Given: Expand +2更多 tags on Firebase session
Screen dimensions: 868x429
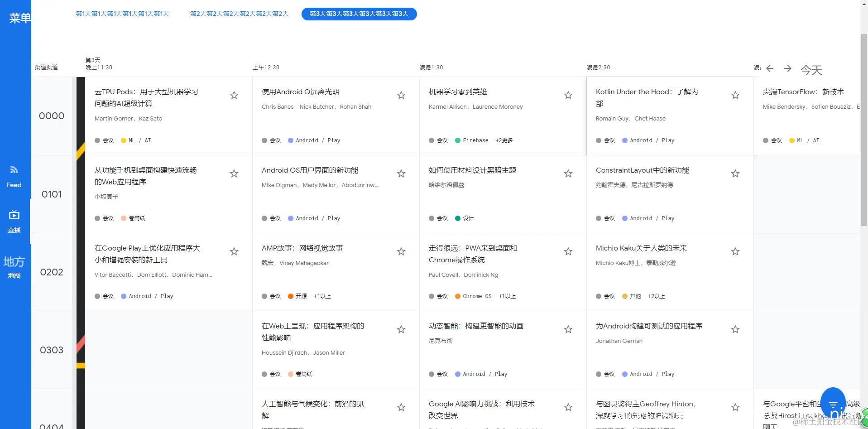Looking at the screenshot, I should tap(504, 140).
